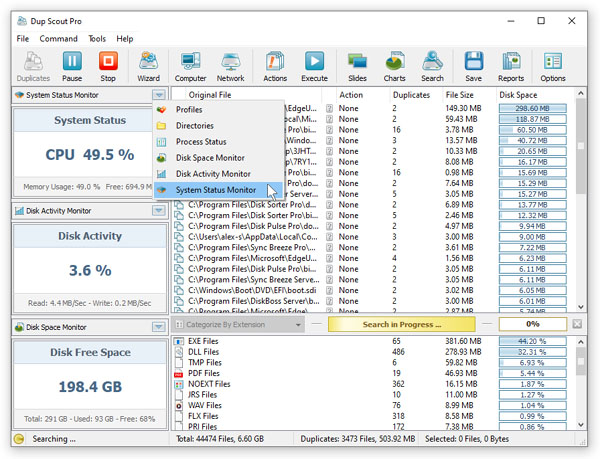The image size is (600, 459).
Task: Choose System Status Monitor menu entry
Action: point(218,190)
